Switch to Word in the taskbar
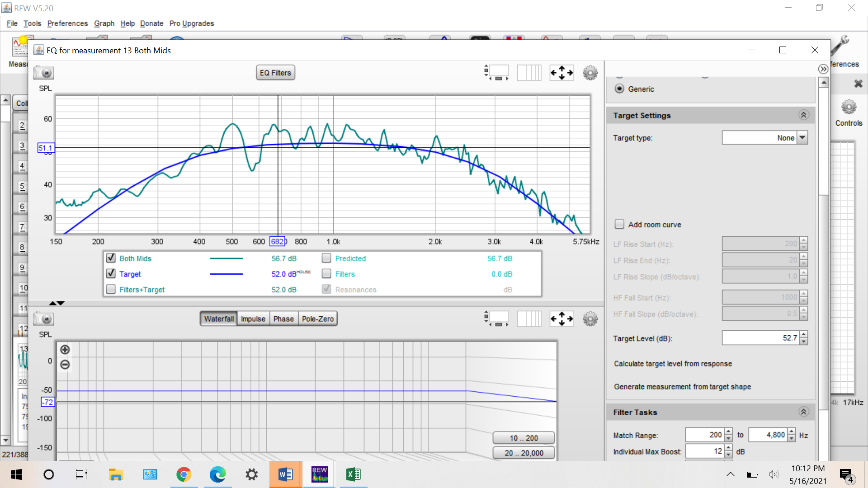The height and width of the screenshot is (488, 868). click(x=286, y=474)
